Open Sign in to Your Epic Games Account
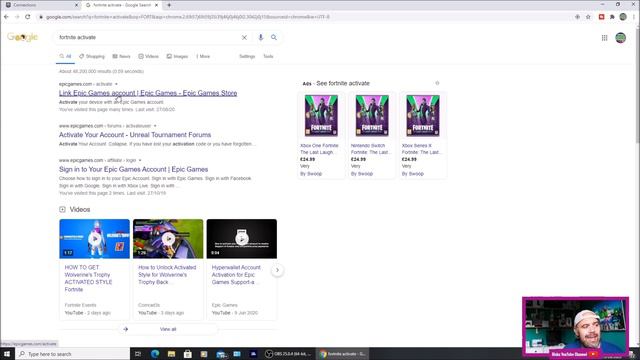 click(x=133, y=169)
